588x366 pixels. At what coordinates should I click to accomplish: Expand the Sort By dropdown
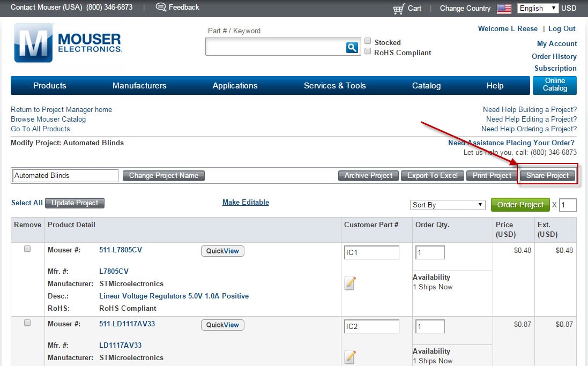click(x=448, y=205)
